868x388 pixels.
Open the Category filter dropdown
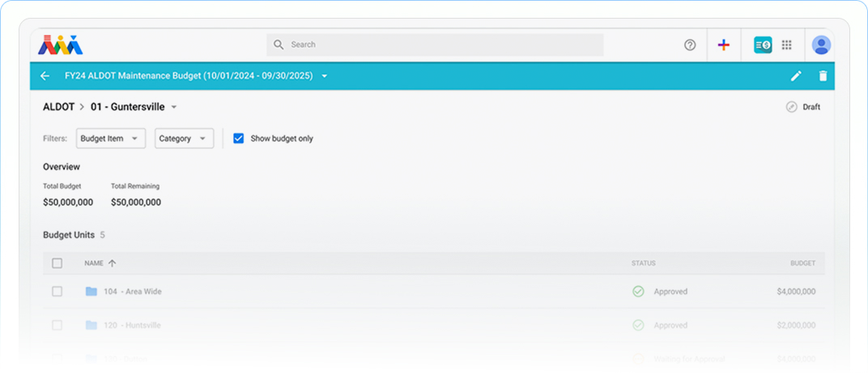click(185, 139)
